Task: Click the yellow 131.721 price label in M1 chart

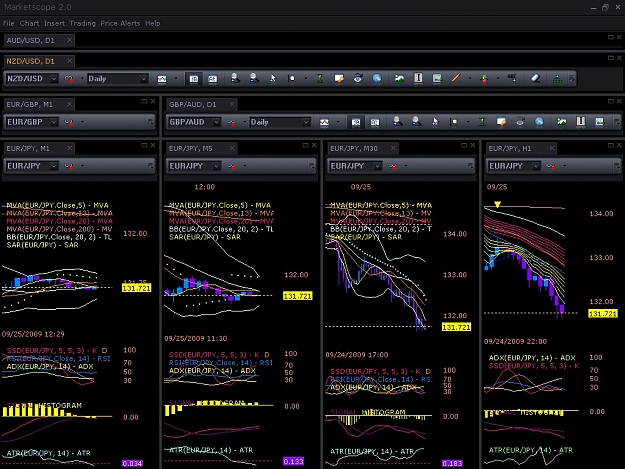Action: (x=137, y=288)
